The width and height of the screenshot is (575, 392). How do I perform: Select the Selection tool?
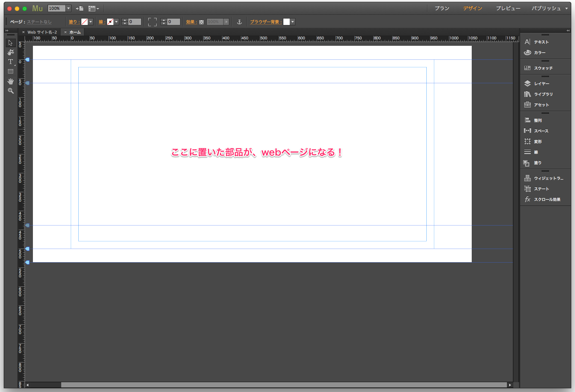coord(10,42)
